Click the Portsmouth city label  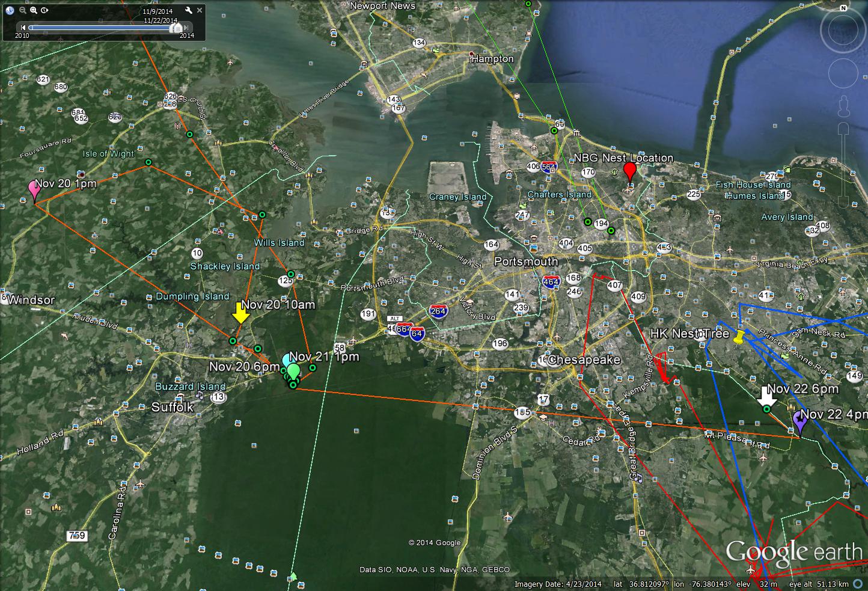click(526, 262)
